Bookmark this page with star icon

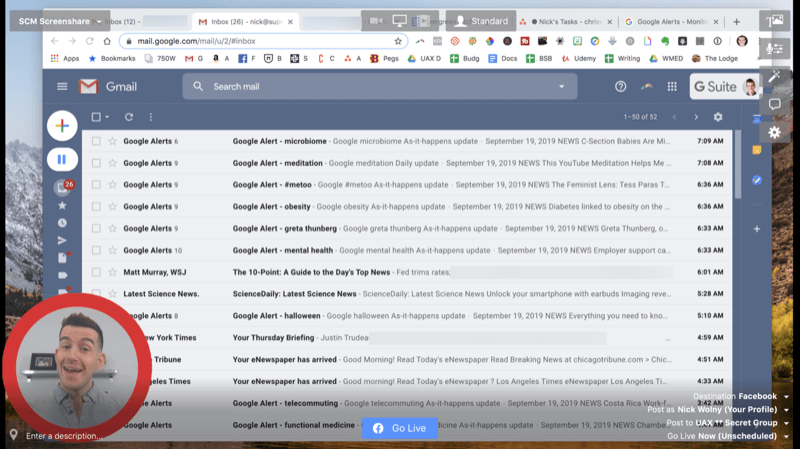398,41
